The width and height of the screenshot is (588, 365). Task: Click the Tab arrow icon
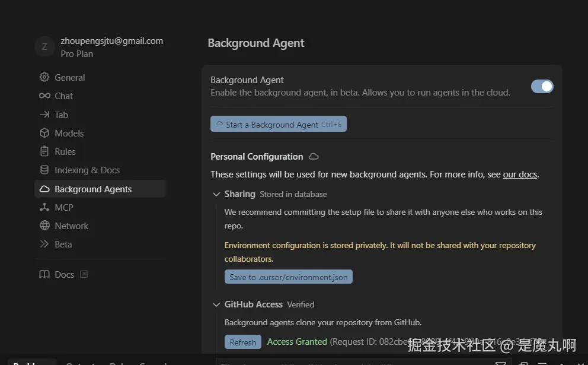tap(44, 114)
